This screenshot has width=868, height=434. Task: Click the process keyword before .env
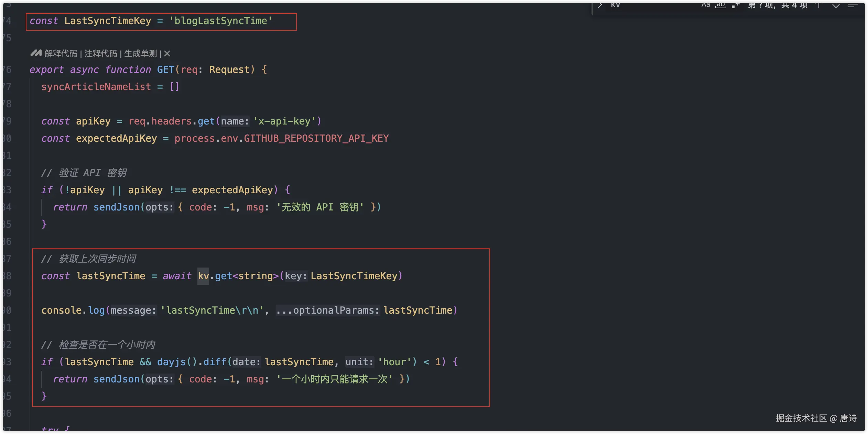point(195,138)
